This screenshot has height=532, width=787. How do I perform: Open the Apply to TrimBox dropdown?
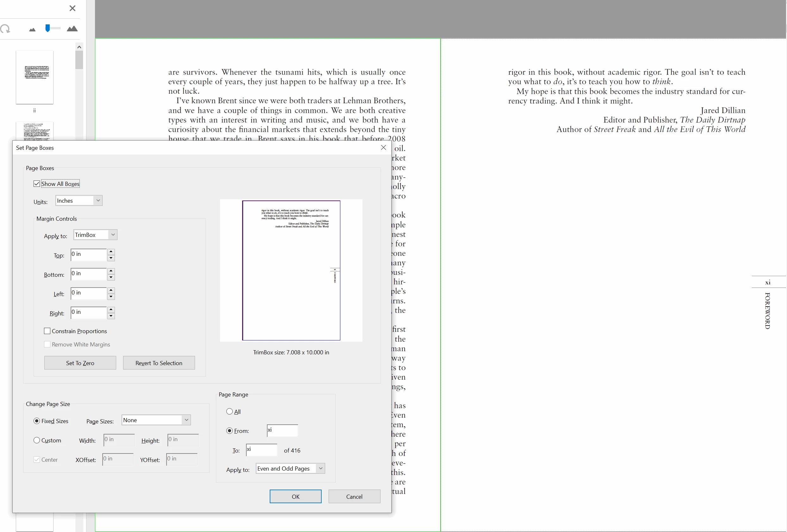point(95,235)
